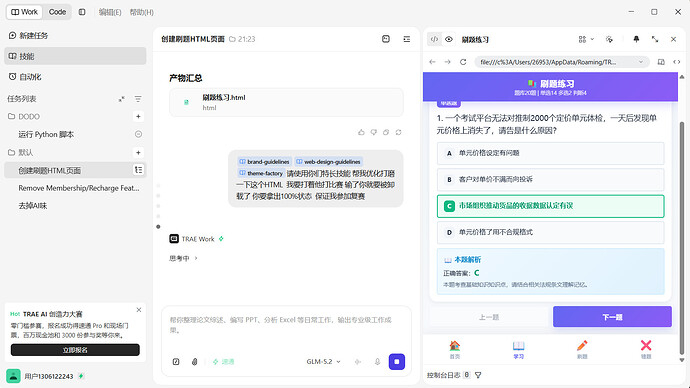Viewport: 690px width, 388px height.
Task: Open 刷题练习.html artifact card
Action: [286, 102]
